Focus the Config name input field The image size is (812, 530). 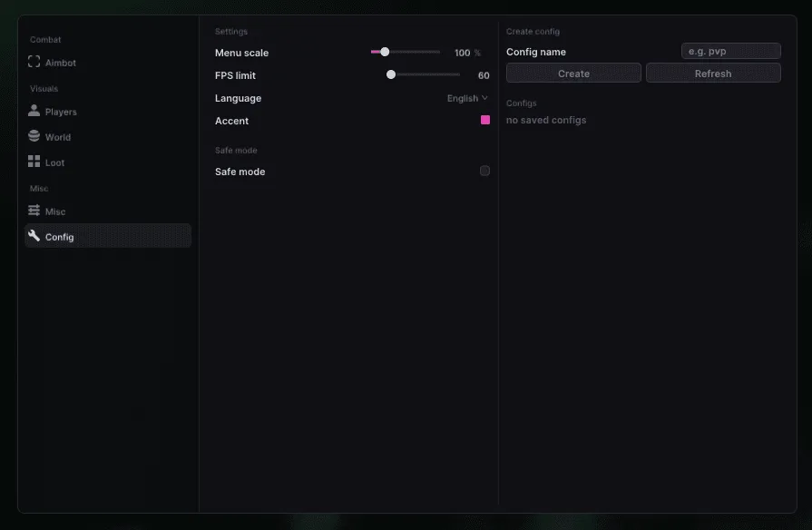[x=730, y=51]
